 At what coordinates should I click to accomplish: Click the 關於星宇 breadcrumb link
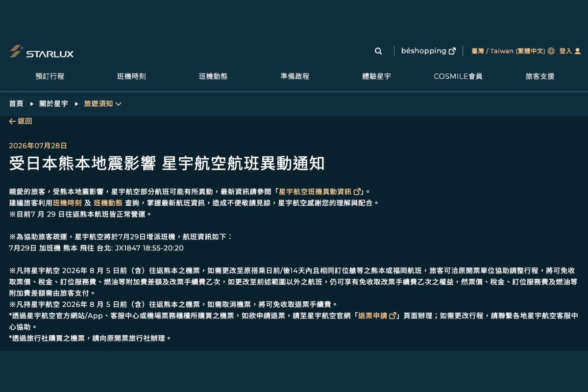[54, 104]
